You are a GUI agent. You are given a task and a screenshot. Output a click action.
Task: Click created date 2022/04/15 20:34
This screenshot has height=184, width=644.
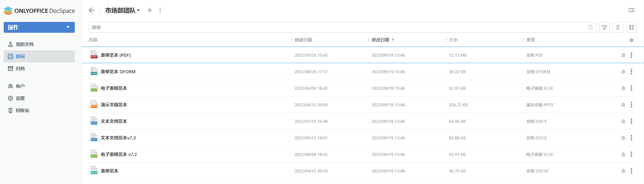click(x=311, y=171)
